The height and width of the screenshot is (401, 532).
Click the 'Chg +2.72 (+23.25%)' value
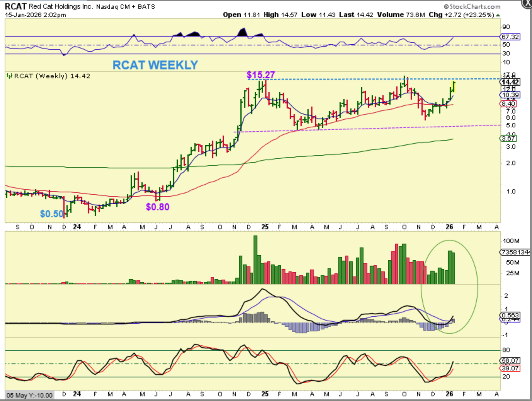click(461, 15)
